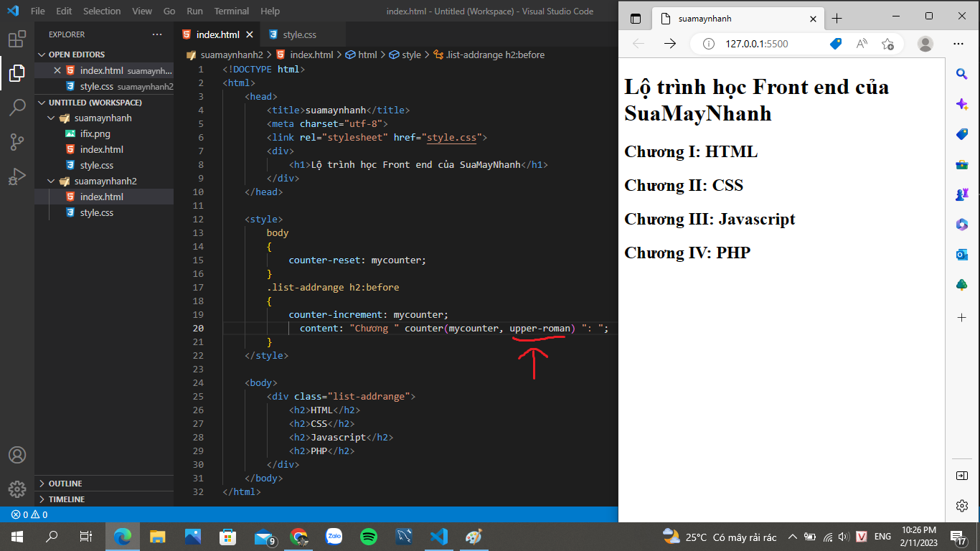Open File menu

[38, 11]
